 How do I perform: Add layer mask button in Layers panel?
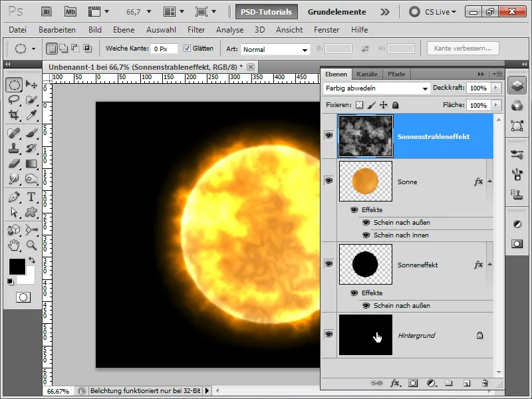tap(413, 383)
